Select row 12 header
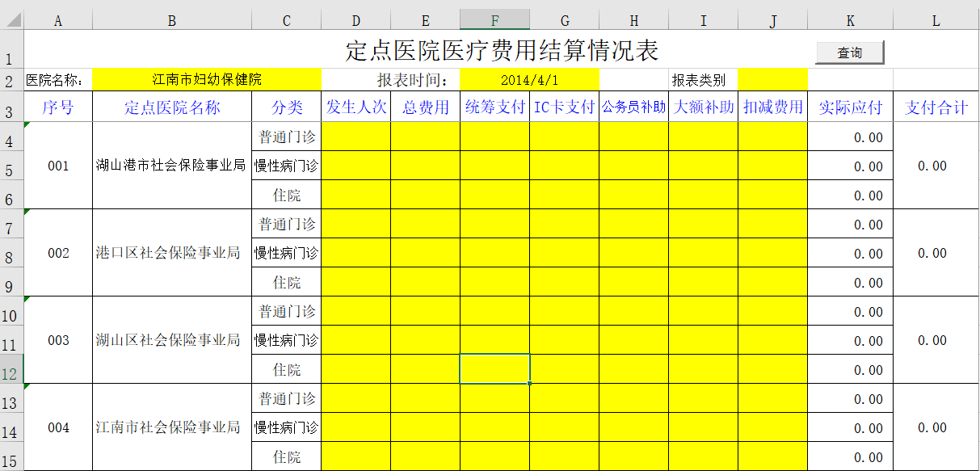 (x=12, y=369)
